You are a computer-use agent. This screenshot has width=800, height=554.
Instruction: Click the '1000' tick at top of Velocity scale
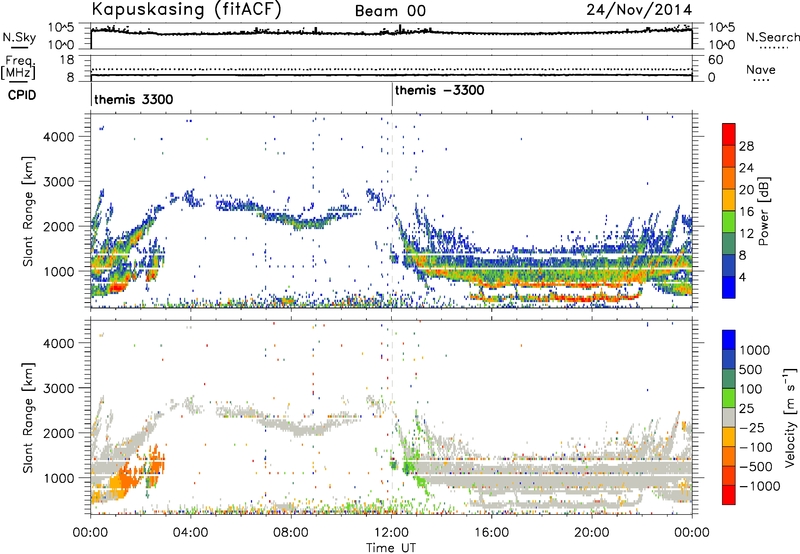pos(754,350)
